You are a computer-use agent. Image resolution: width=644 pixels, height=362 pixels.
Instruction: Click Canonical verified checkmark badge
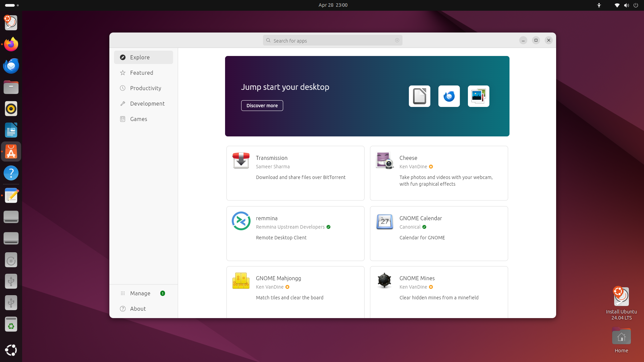click(x=424, y=227)
